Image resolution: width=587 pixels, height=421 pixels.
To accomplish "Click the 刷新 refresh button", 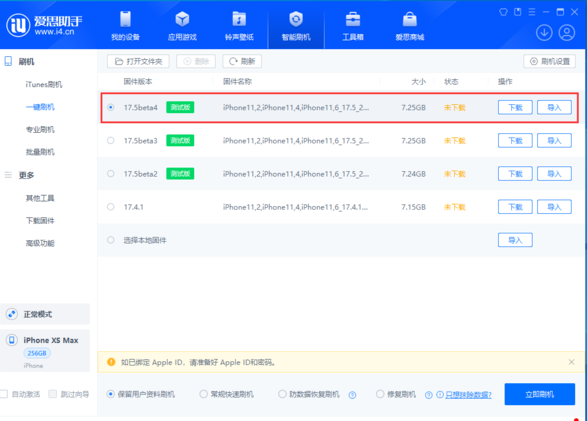I will click(x=242, y=61).
